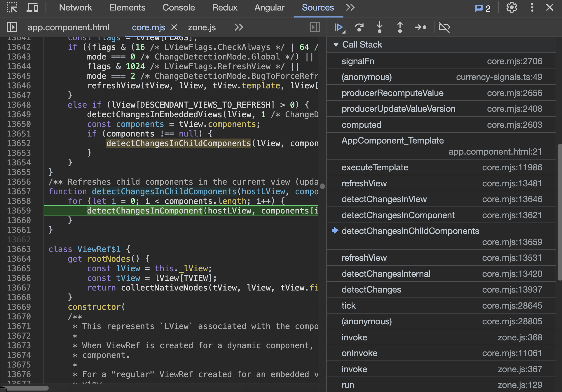562x392 pixels.
Task: Open the 2 issues message counter
Action: coord(483,8)
